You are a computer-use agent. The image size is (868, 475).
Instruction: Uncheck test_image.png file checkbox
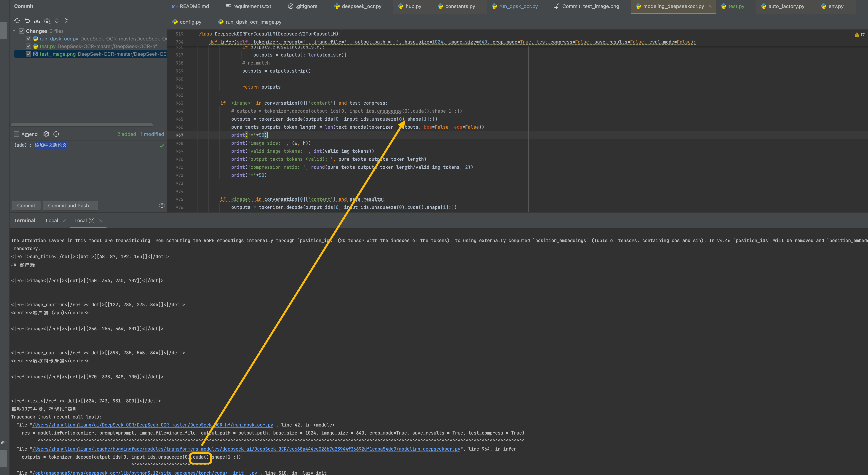(29, 54)
